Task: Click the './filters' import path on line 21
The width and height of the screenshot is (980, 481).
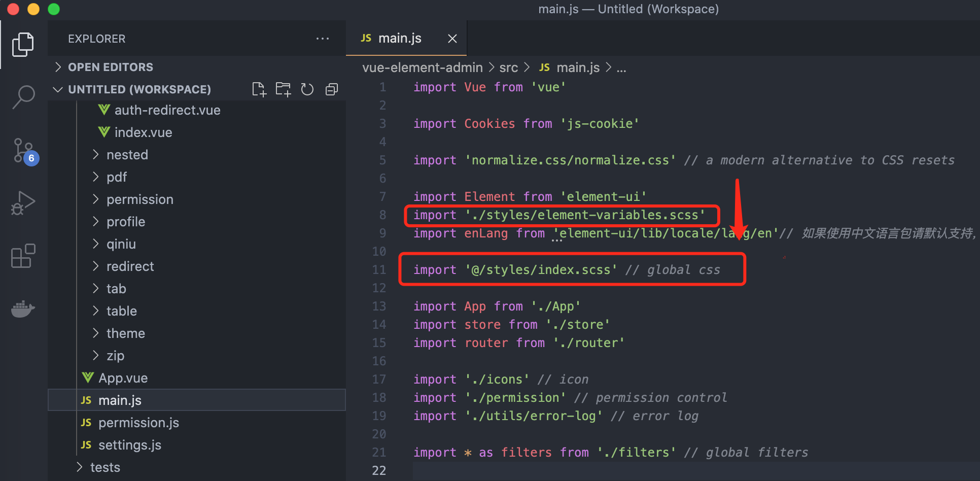Action: point(636,453)
